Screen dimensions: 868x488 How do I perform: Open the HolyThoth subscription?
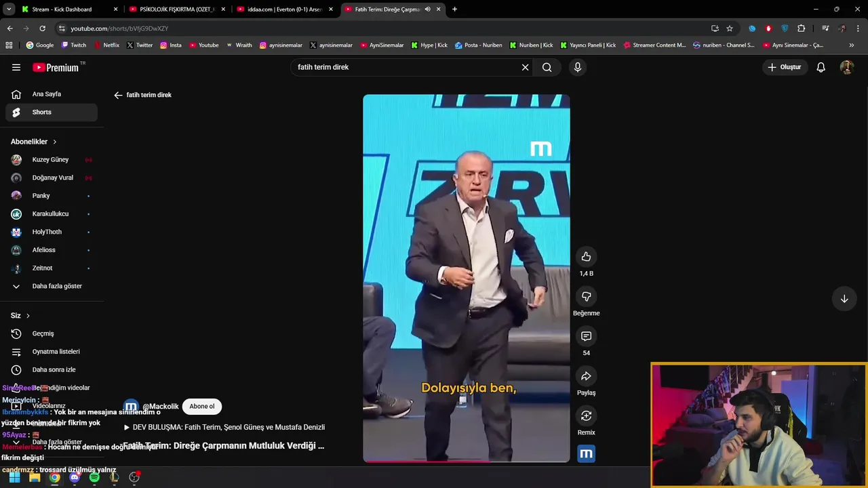[52, 232]
